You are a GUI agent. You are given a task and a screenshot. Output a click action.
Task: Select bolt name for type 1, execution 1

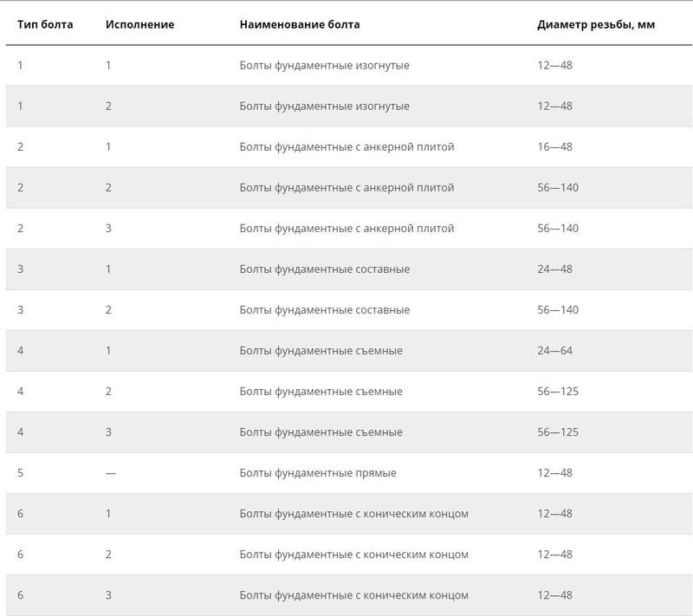[x=324, y=66]
